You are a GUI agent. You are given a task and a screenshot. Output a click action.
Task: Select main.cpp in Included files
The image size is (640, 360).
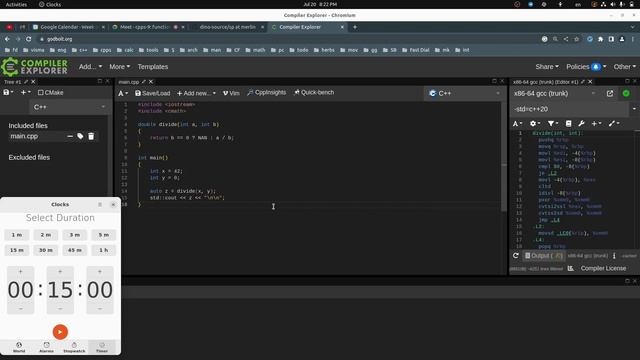pos(24,136)
